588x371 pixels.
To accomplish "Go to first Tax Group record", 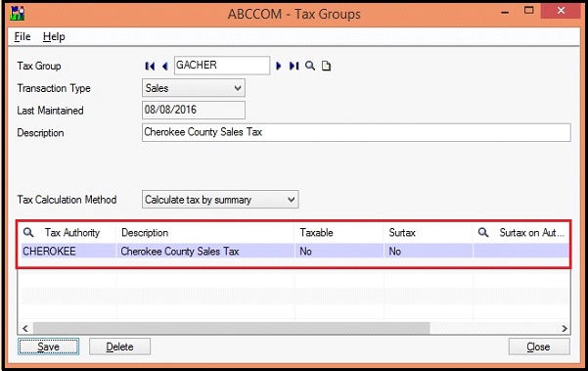I will (150, 67).
